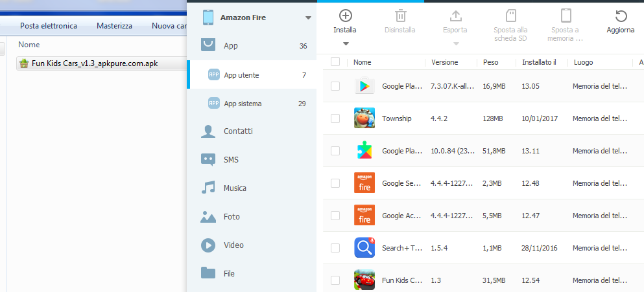Click the Nome column header in Explorer

(29, 45)
